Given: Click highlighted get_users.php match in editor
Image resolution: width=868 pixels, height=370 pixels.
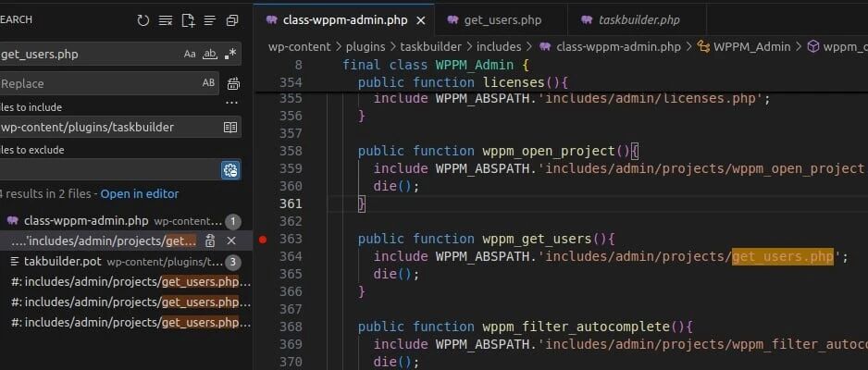Looking at the screenshot, I should pyautogui.click(x=782, y=256).
